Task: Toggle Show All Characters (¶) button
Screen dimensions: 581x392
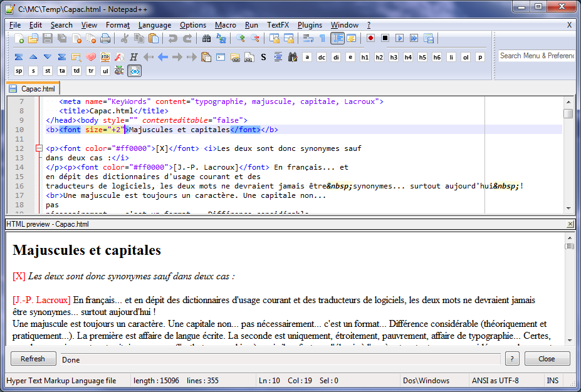Action: click(x=322, y=39)
